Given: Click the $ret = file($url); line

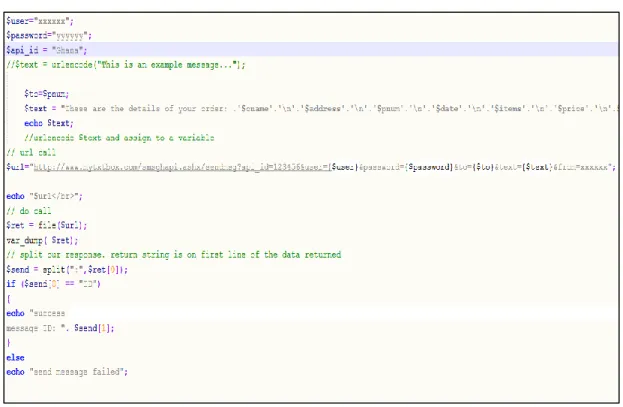Looking at the screenshot, I should click(46, 225).
